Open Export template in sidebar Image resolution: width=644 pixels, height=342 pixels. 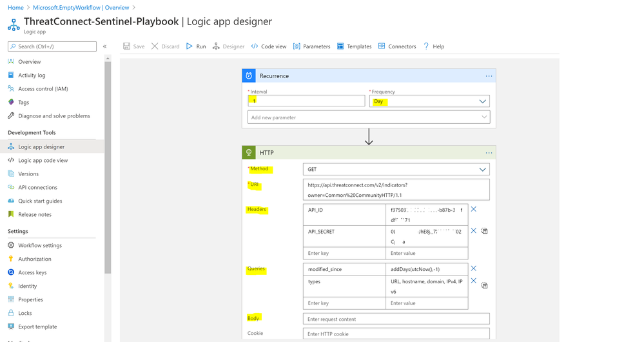(37, 327)
